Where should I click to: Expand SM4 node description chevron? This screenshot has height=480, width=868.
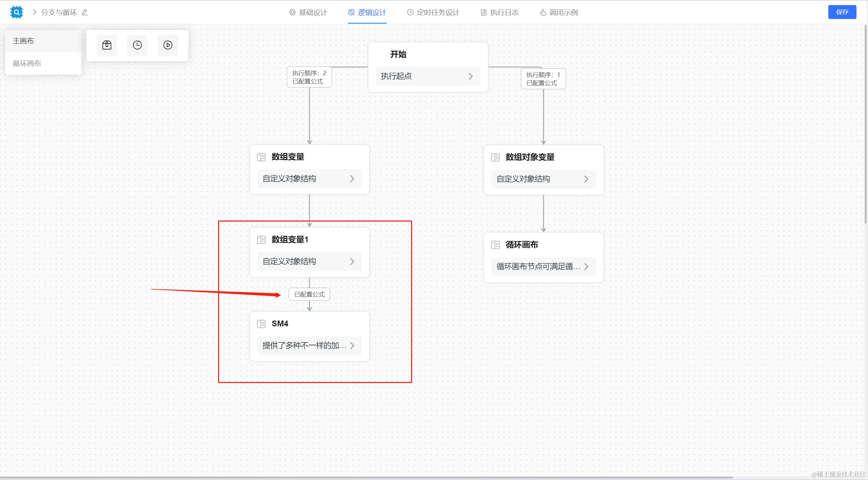352,346
